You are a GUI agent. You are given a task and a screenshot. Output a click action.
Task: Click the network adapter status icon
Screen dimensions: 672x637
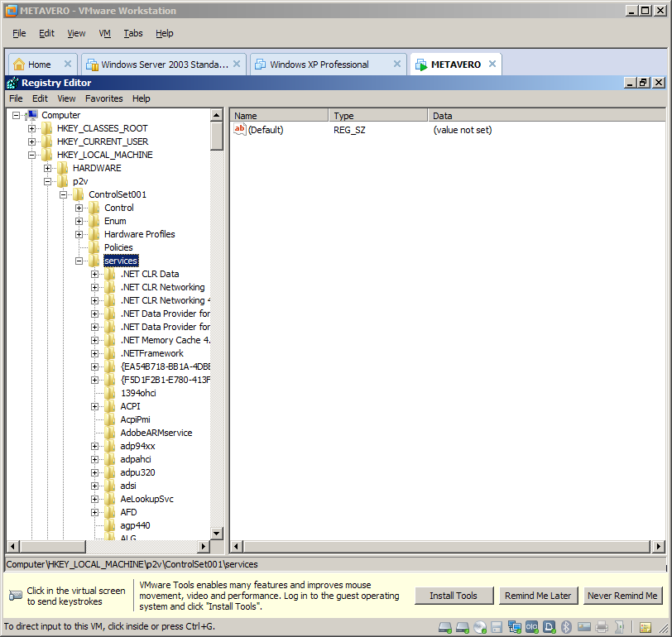pos(514,627)
